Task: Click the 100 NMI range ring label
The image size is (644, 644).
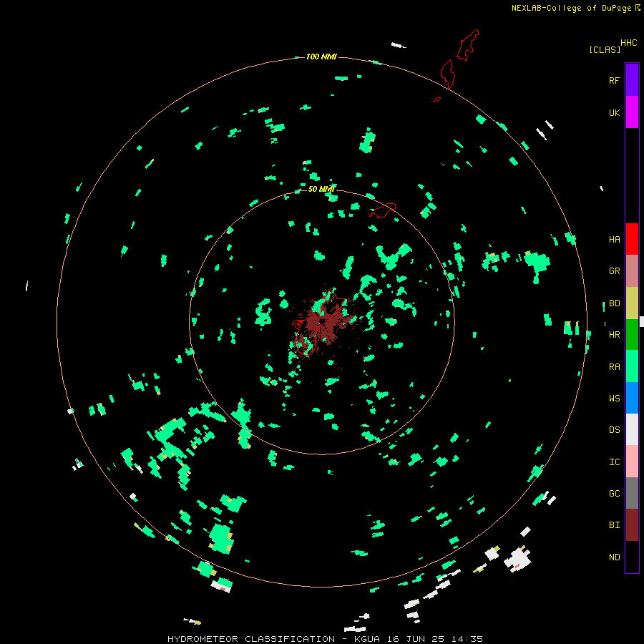Action: coord(321,57)
